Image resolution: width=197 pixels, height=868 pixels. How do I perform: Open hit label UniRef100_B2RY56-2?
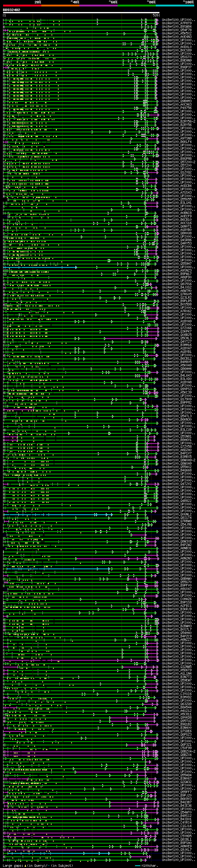pyautogui.click(x=179, y=121)
